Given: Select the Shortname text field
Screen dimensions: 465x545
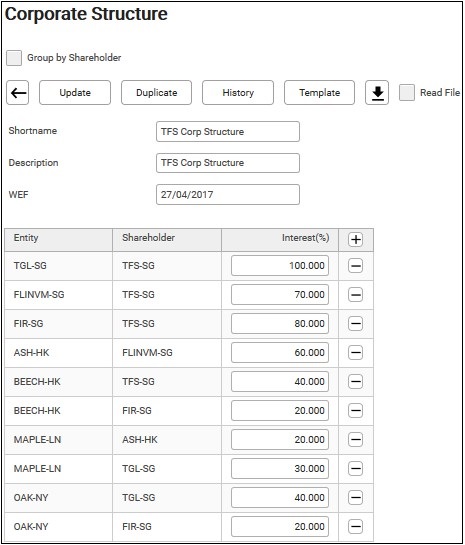Looking at the screenshot, I should pyautogui.click(x=228, y=132).
